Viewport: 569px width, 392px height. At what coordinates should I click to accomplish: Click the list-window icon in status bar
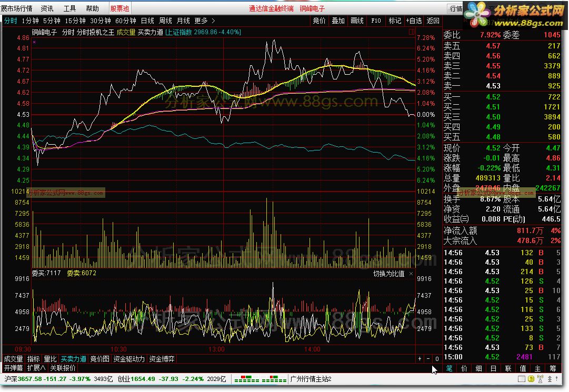click(x=521, y=379)
